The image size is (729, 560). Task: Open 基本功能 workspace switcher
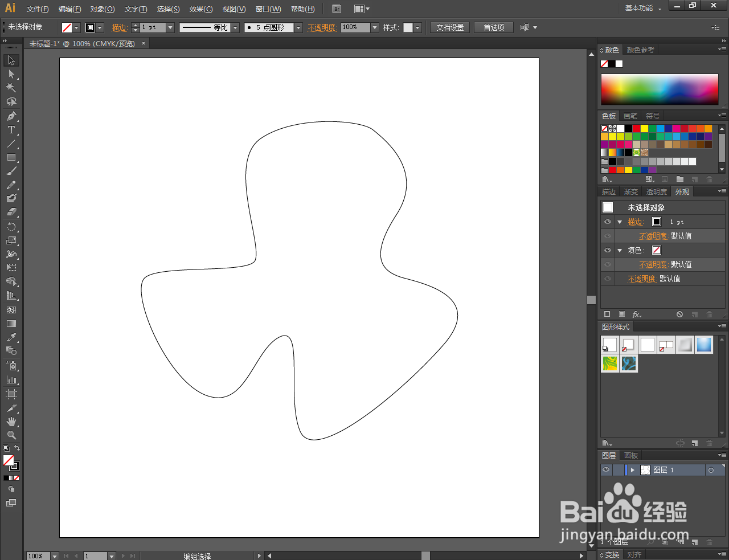click(643, 8)
